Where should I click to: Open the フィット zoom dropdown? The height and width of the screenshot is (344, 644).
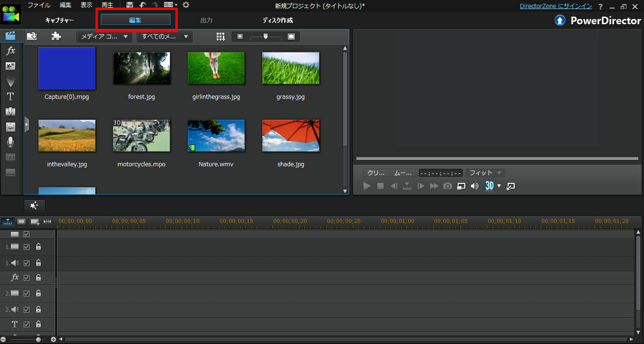coord(485,173)
